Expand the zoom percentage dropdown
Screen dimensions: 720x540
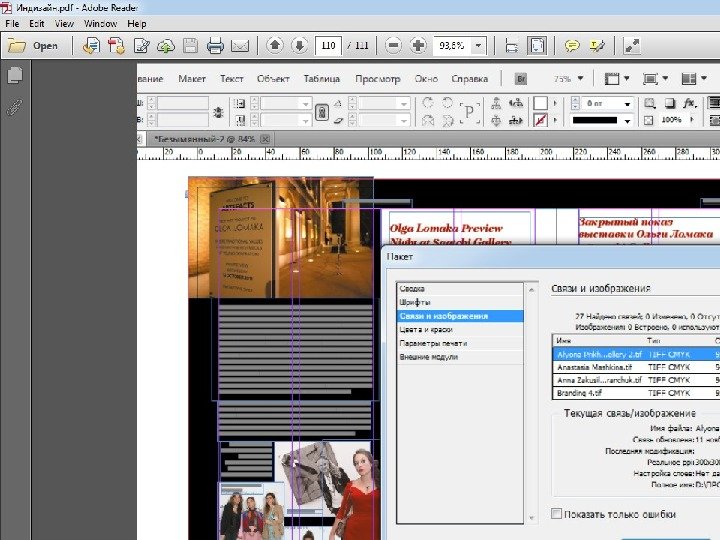pos(479,46)
